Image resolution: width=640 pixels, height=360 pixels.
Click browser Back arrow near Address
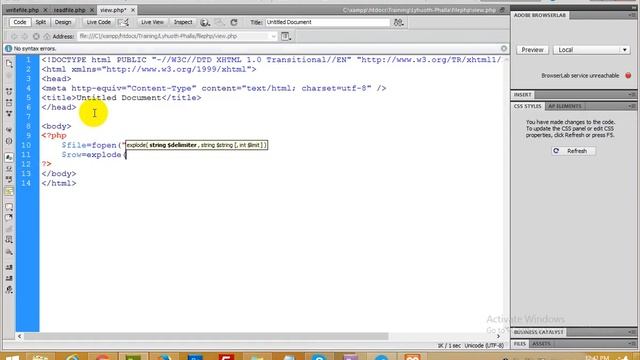pos(14,36)
